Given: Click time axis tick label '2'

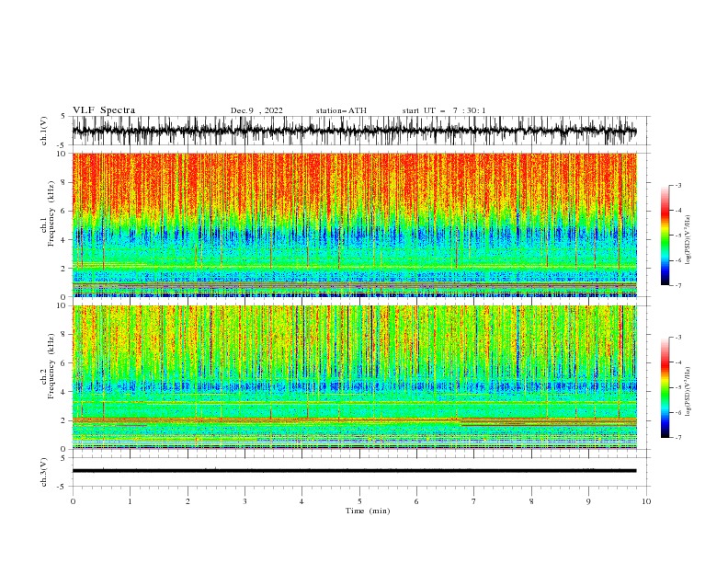Looking at the screenshot, I should coord(188,501).
